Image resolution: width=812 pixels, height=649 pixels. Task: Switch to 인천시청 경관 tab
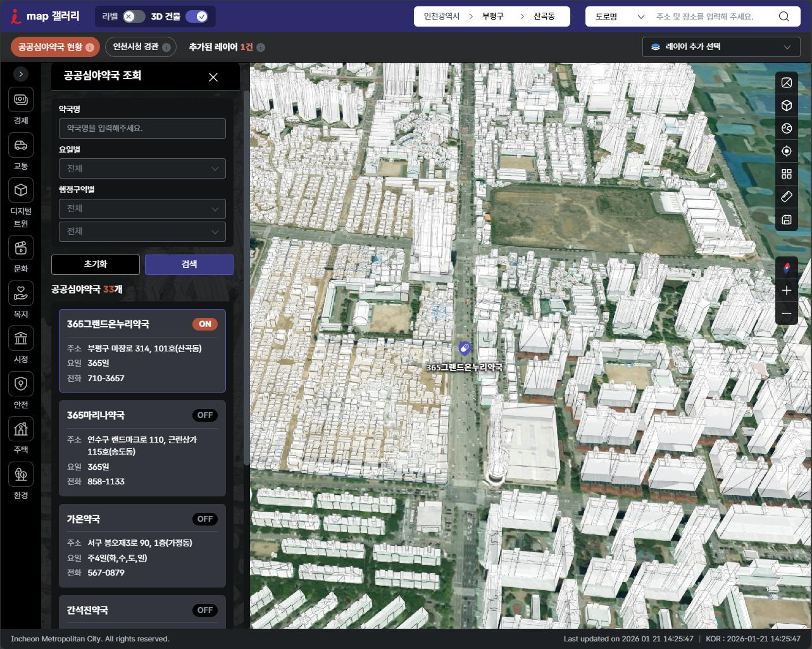[x=141, y=47]
